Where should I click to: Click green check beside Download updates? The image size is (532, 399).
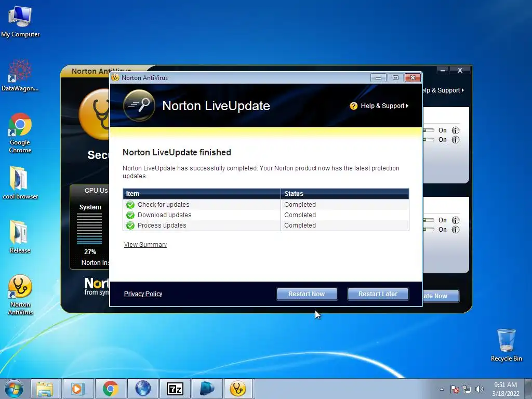tap(130, 215)
